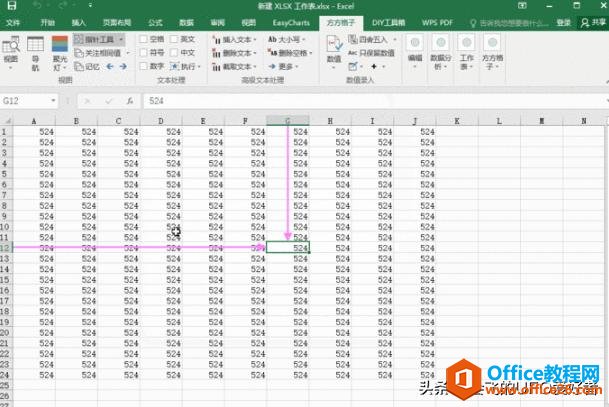This screenshot has width=609, height=407.
Task: Go back with the blue left arrow
Action: (x=110, y=66)
